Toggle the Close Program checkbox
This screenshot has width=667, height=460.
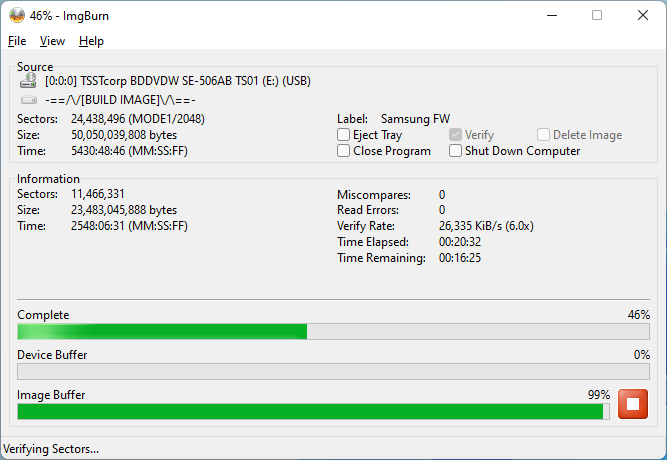pyautogui.click(x=344, y=151)
